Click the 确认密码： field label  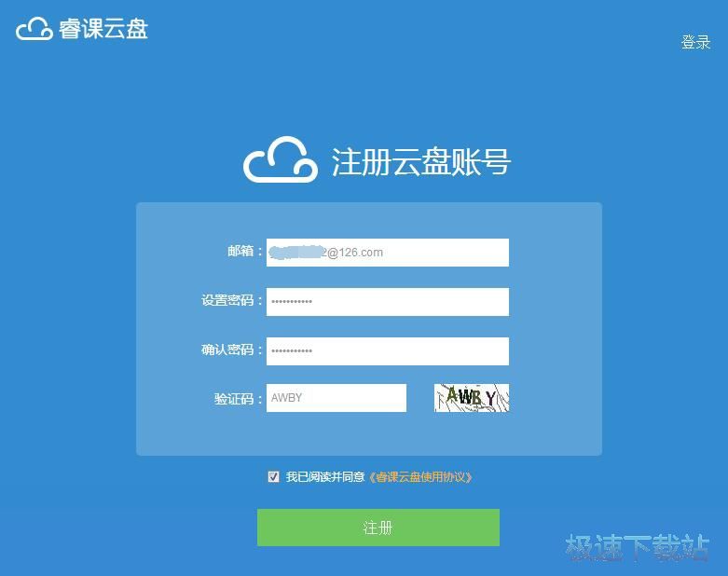coord(232,350)
